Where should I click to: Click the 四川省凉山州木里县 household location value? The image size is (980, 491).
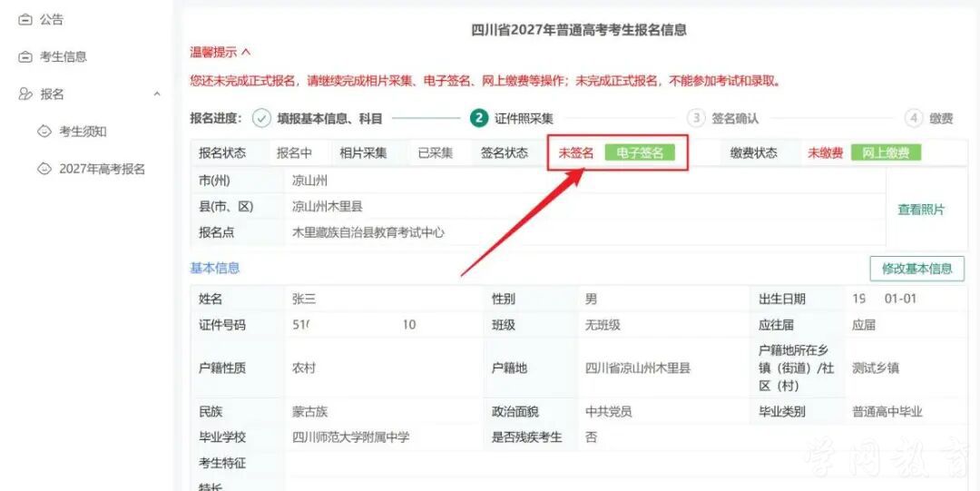638,368
